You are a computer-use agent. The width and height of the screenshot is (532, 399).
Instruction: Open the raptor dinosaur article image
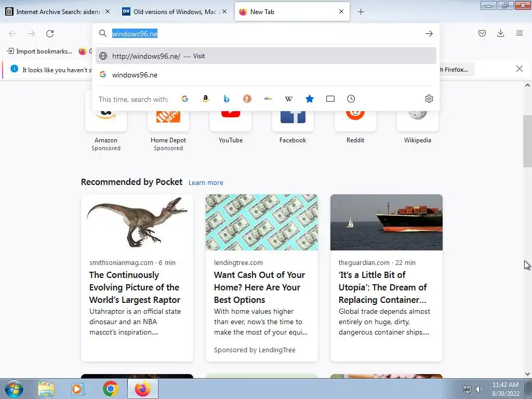pyautogui.click(x=137, y=222)
